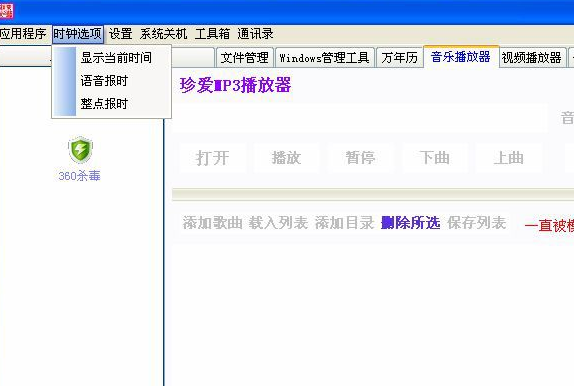Switch to the 视频播放器 tab
Image resolution: width=574 pixels, height=386 pixels.
[x=531, y=57]
